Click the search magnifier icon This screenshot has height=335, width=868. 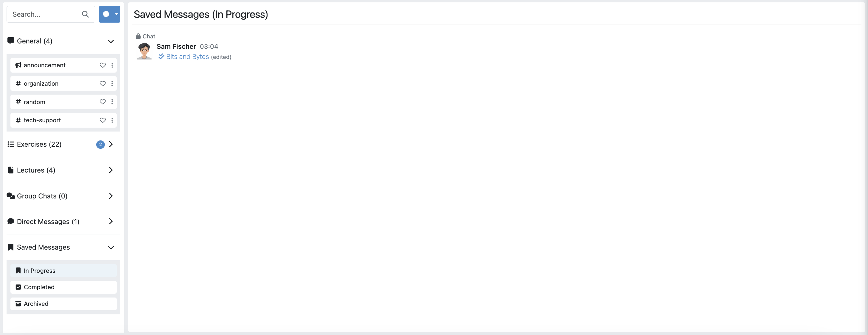[85, 14]
